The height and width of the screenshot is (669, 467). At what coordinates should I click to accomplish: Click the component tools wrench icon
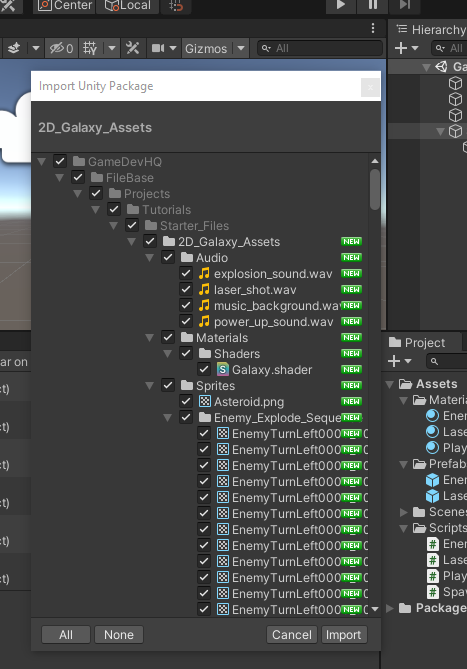pos(133,48)
